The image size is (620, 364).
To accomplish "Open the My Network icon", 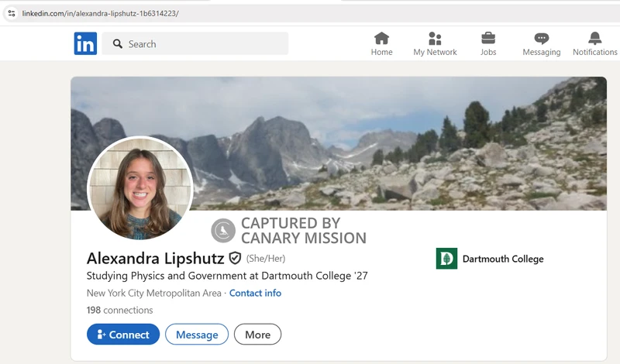I will click(435, 39).
